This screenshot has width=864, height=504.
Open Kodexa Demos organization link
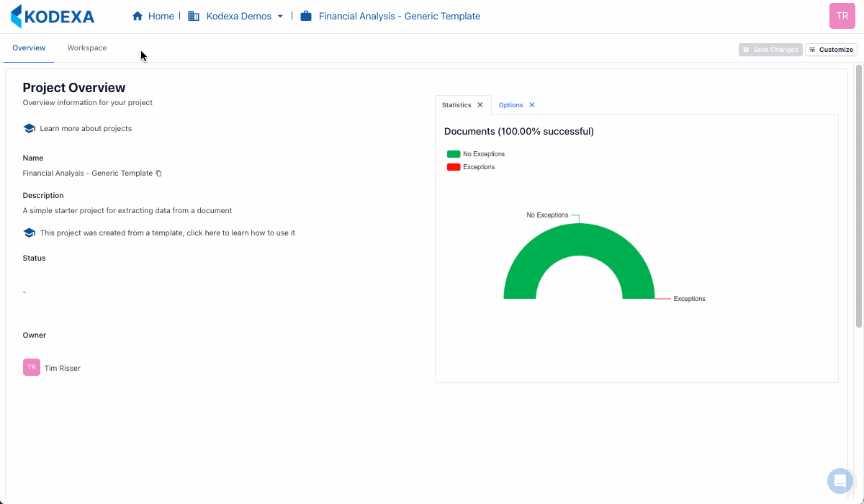point(239,16)
